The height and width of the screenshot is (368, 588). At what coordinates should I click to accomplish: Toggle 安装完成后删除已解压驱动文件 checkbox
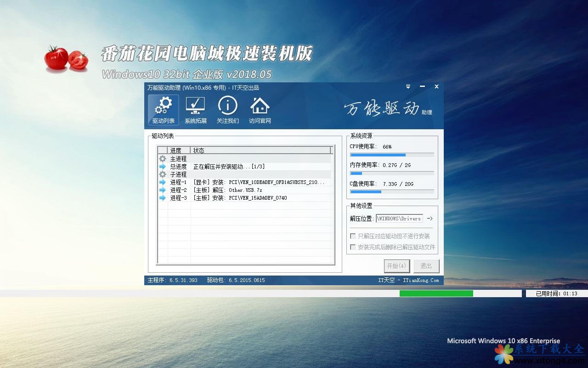pyautogui.click(x=353, y=247)
